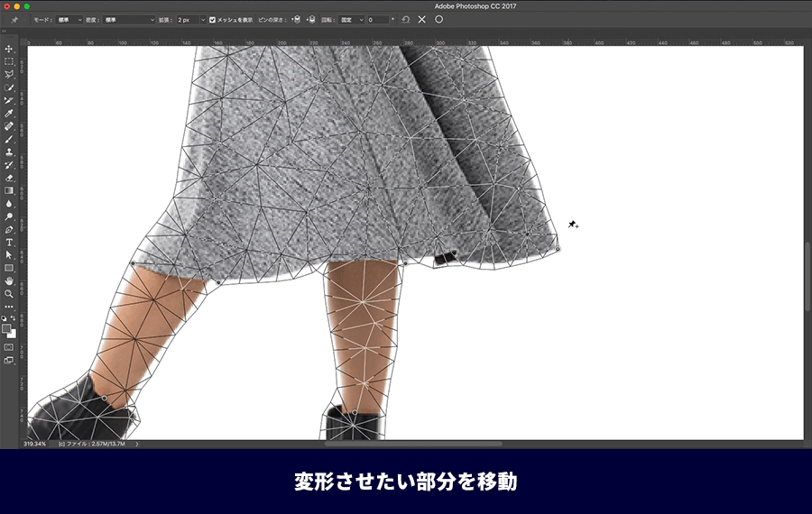812x514 pixels.
Task: Click the rotation angle field showing 0
Action: (378, 20)
